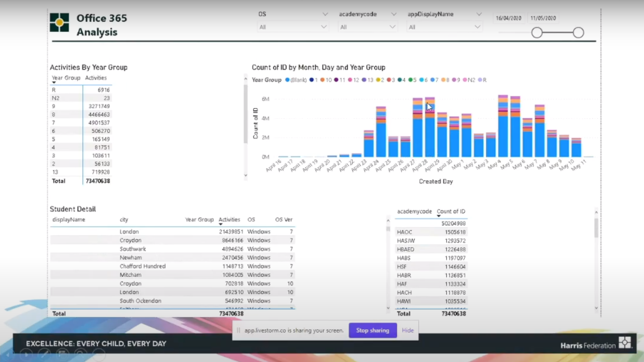
Task: Click the next slide arrow control
Action: pyautogui.click(x=26, y=355)
